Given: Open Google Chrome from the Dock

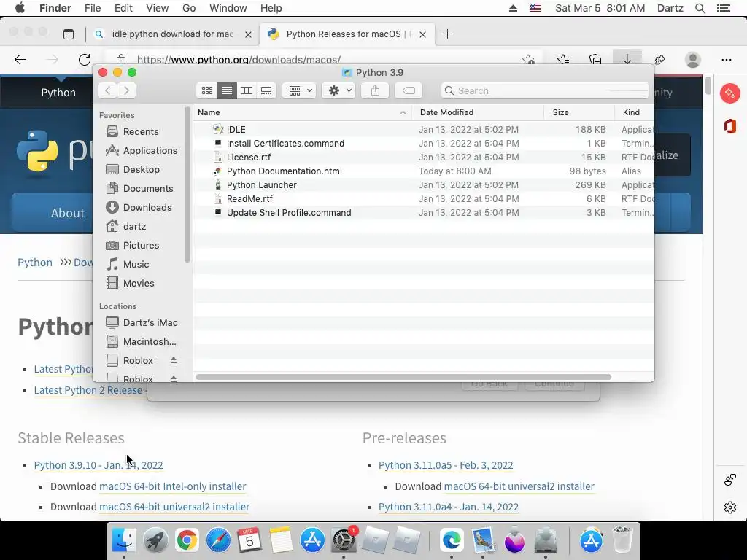Looking at the screenshot, I should pyautogui.click(x=187, y=540).
